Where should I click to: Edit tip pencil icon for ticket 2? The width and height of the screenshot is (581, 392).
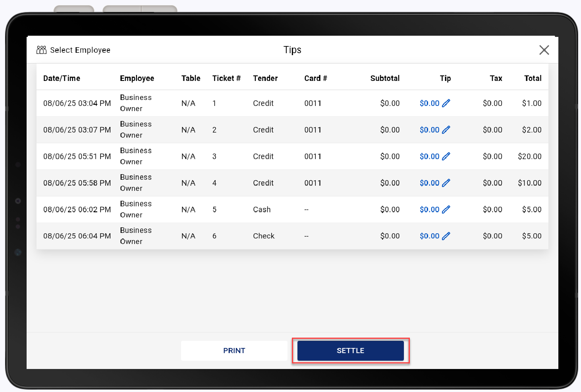pos(446,130)
